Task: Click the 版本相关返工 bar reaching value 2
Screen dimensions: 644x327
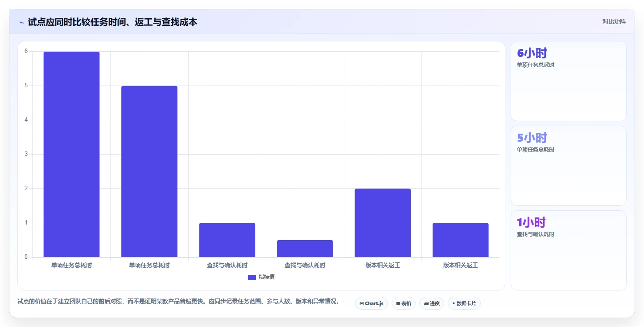Action: click(x=383, y=223)
